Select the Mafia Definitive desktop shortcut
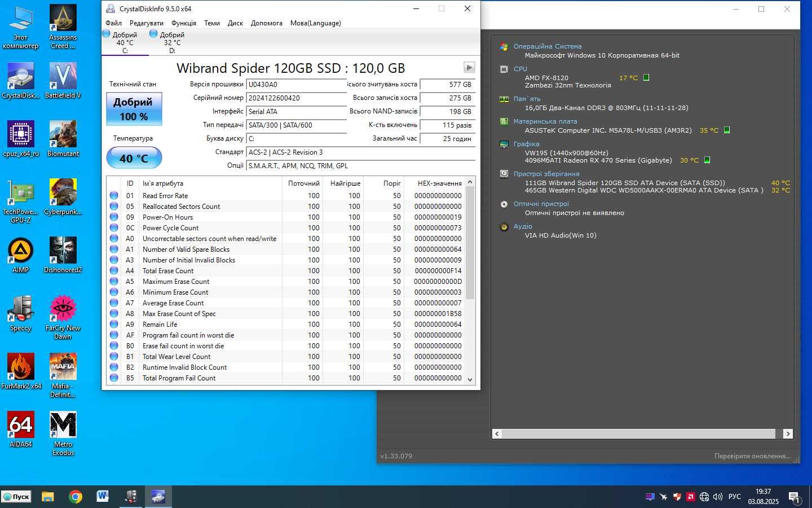The width and height of the screenshot is (812, 508). pos(63,375)
